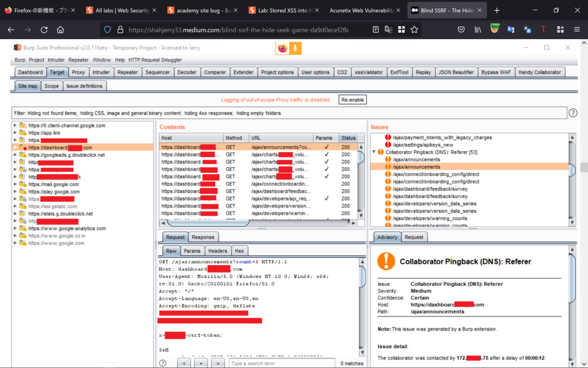Open the Headers view tab
Screen dimensions: 588x368
(218, 251)
